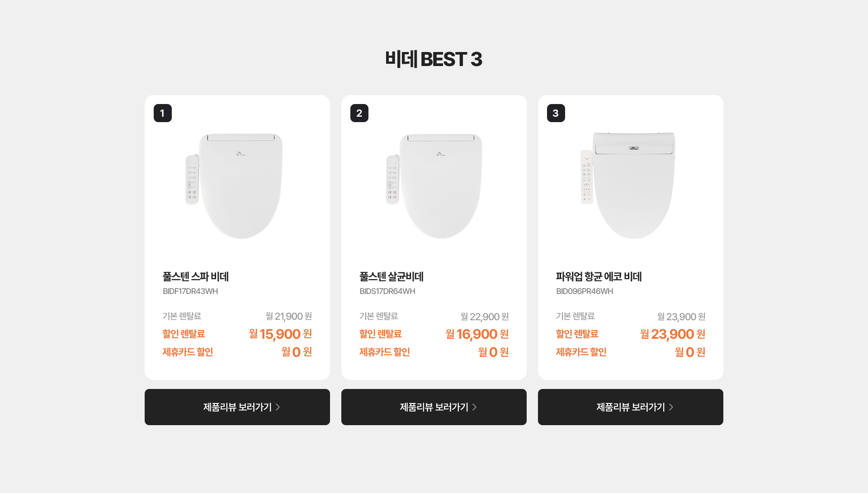
Task: Click the rank 3 badge icon
Action: pyautogui.click(x=556, y=113)
